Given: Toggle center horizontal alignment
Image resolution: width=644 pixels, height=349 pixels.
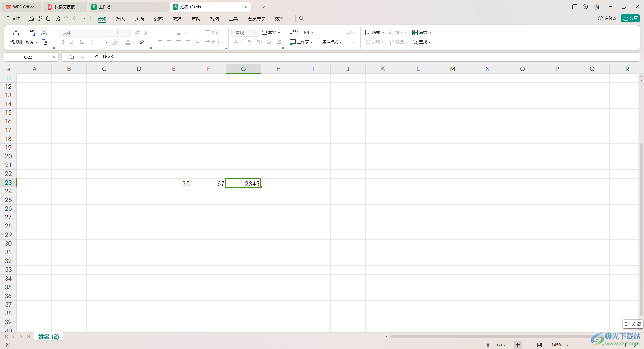Looking at the screenshot, I should pos(169,42).
